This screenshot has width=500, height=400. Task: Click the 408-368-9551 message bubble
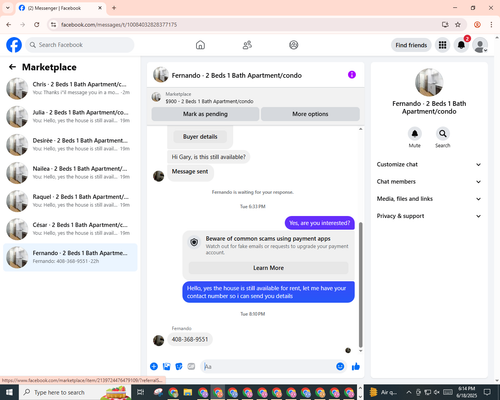(x=190, y=339)
